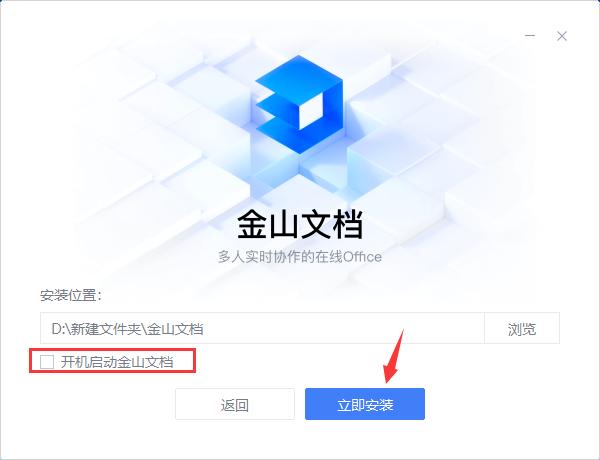The width and height of the screenshot is (600, 460).
Task: Go back using the 返回 button
Action: (x=235, y=404)
